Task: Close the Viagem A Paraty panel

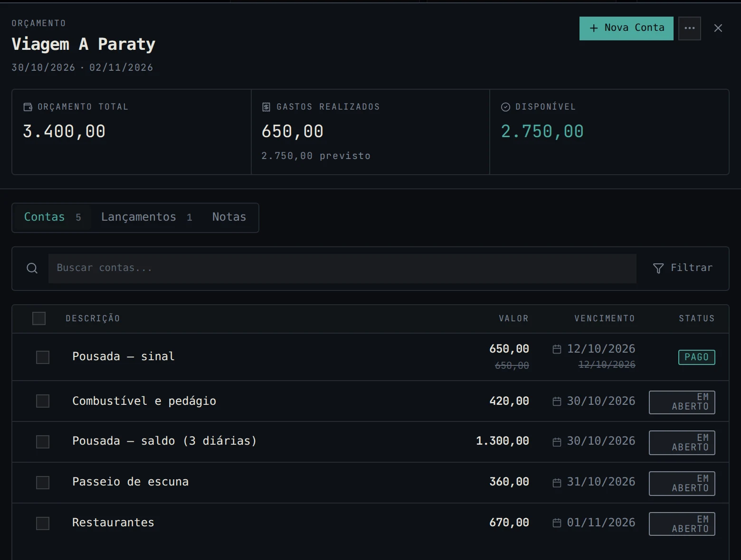Action: click(718, 28)
